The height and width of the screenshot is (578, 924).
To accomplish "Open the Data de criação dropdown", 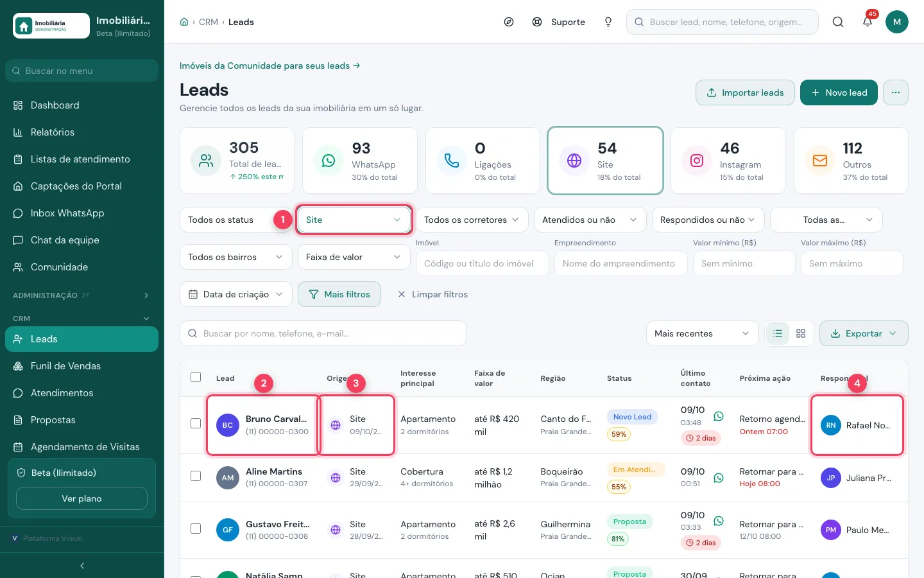I will click(x=236, y=294).
